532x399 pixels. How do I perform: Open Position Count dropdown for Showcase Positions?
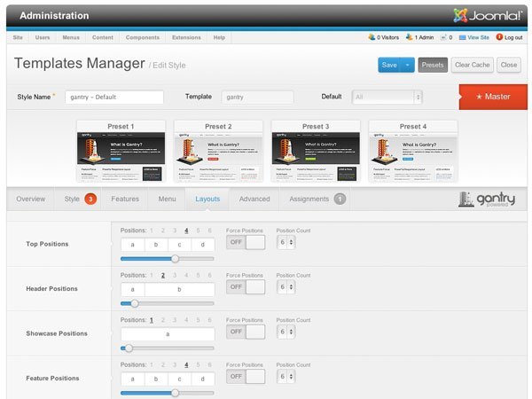(286, 332)
